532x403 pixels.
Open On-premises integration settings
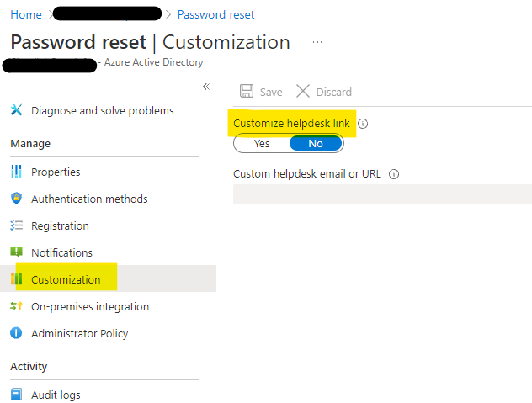tap(90, 306)
